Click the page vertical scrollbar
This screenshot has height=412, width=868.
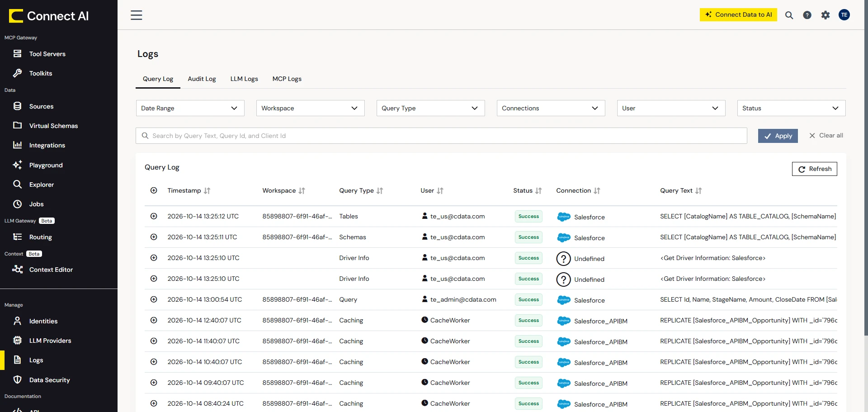(866, 167)
